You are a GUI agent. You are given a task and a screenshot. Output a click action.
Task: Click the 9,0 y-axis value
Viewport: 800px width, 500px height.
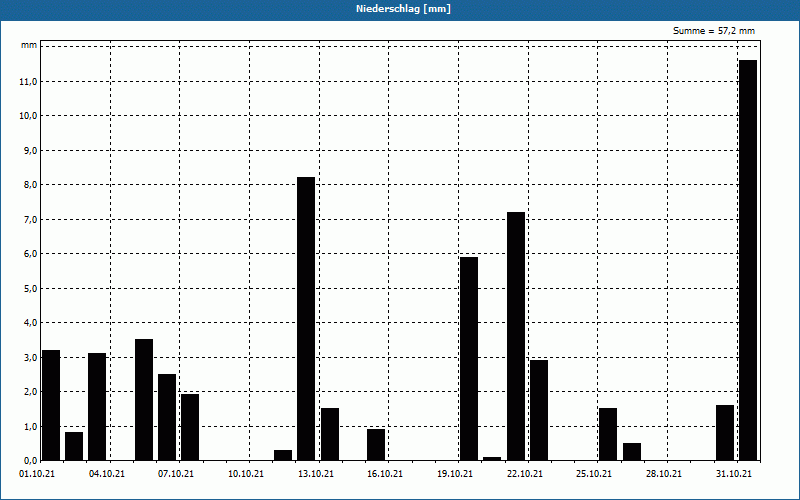(30, 151)
